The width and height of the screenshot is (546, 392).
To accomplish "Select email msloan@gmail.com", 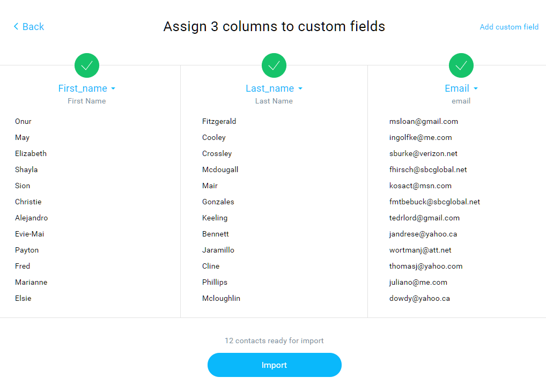I will point(423,122).
